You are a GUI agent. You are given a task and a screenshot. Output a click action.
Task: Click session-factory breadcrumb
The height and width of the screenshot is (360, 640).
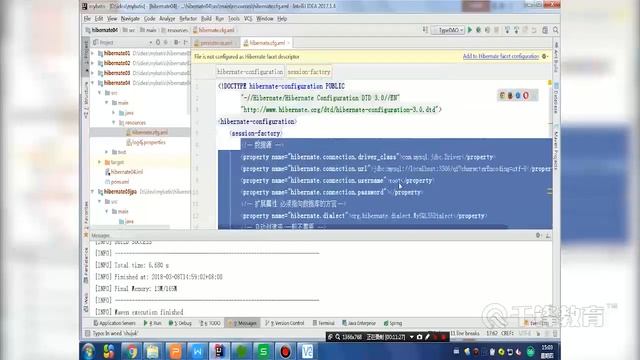(309, 72)
